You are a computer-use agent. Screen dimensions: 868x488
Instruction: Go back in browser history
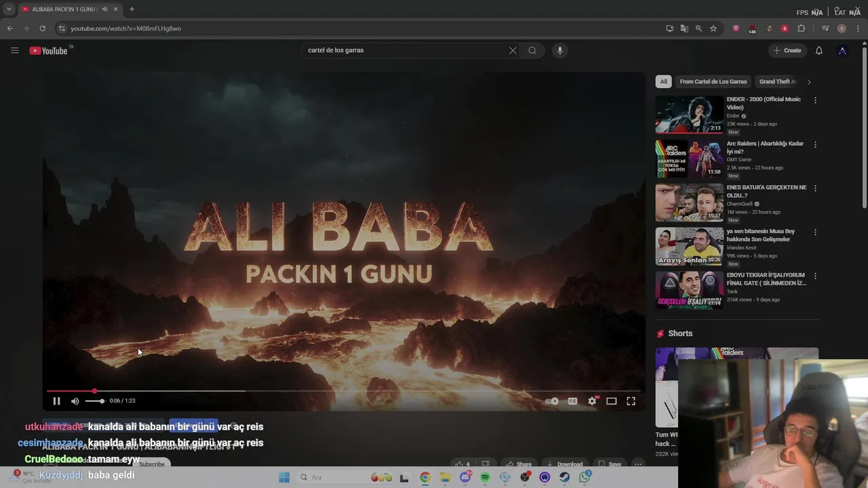9,28
